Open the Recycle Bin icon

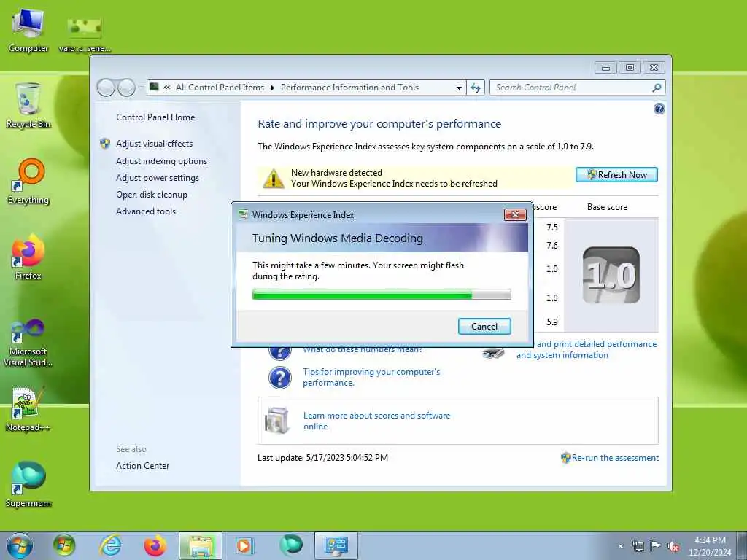[x=28, y=106]
